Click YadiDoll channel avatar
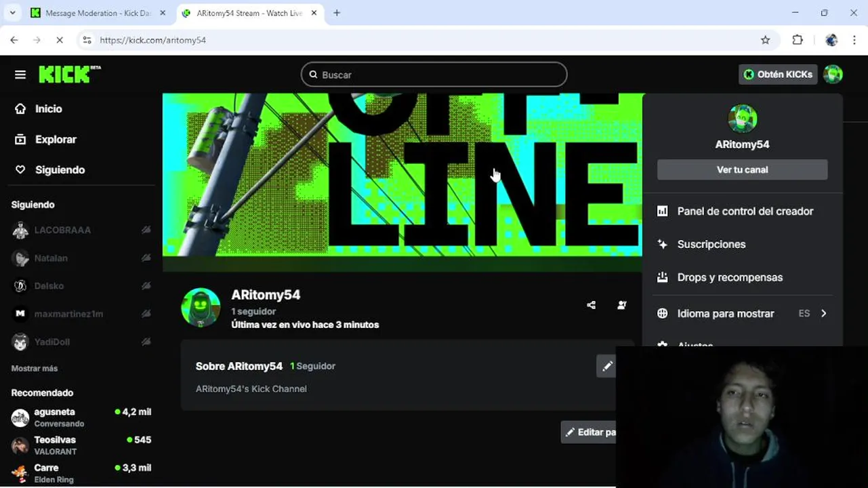868x488 pixels. [x=20, y=342]
